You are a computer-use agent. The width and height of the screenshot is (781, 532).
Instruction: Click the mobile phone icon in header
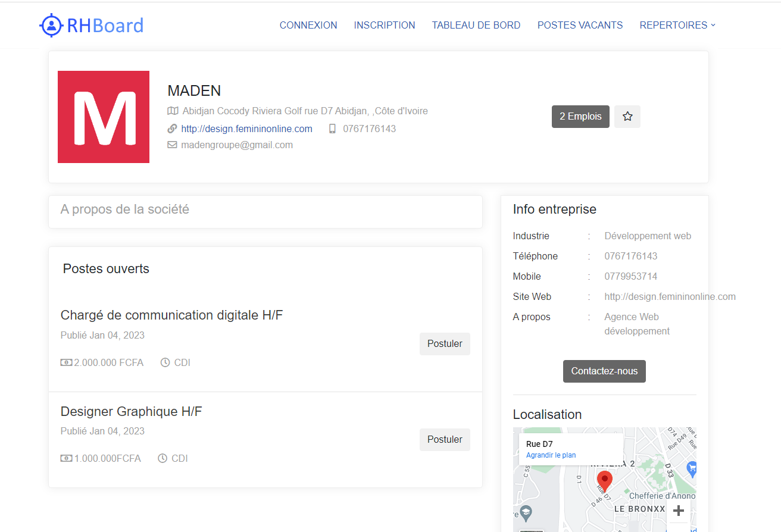click(x=333, y=129)
